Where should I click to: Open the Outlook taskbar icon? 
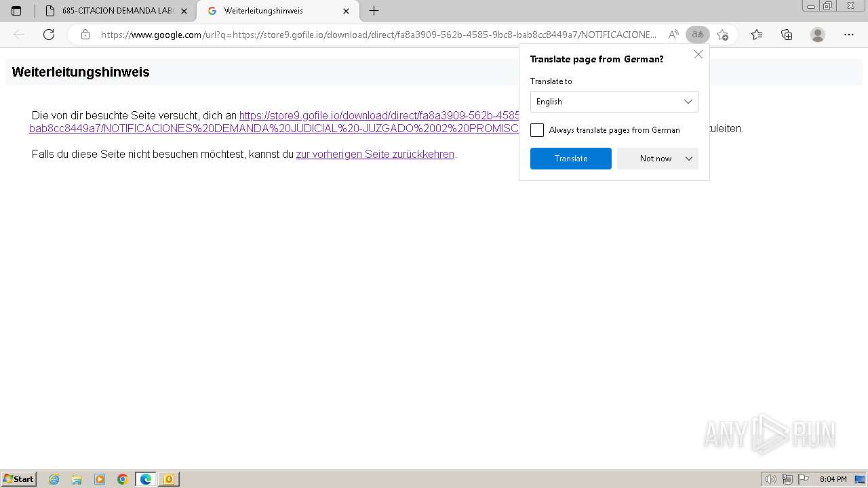click(168, 479)
